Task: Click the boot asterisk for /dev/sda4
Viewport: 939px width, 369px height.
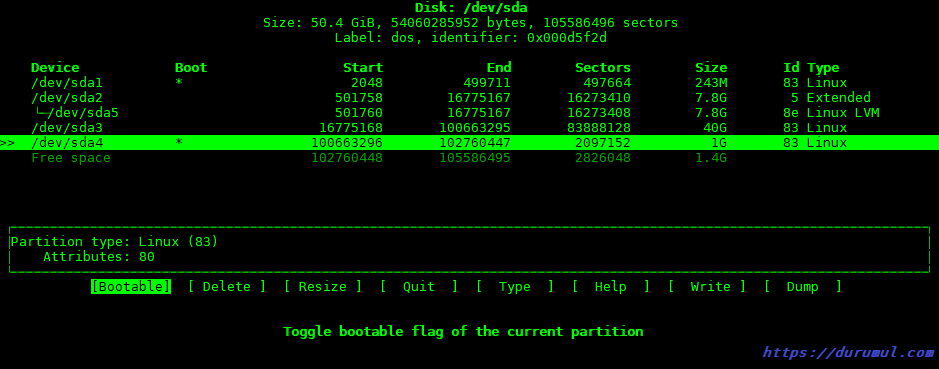Action: pyautogui.click(x=178, y=143)
